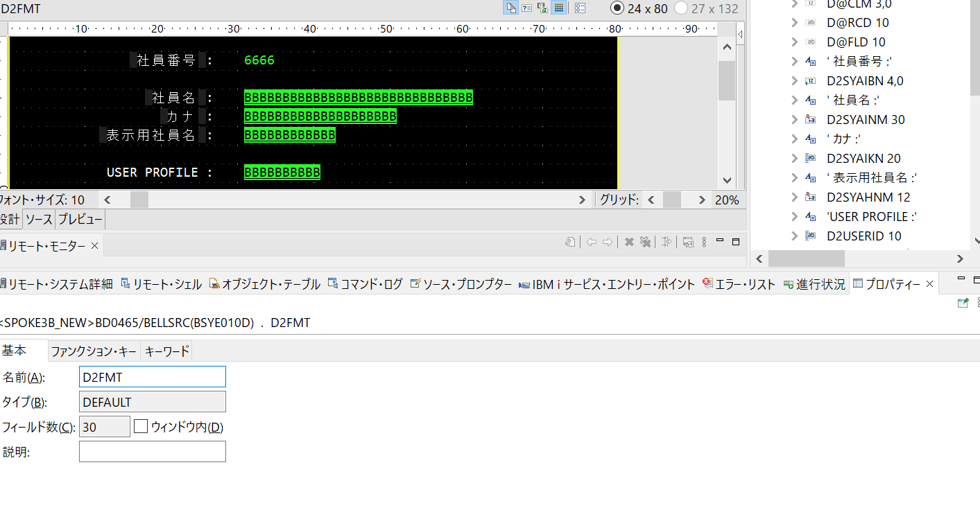Open the コマンド・ログ view tab

tap(365, 284)
